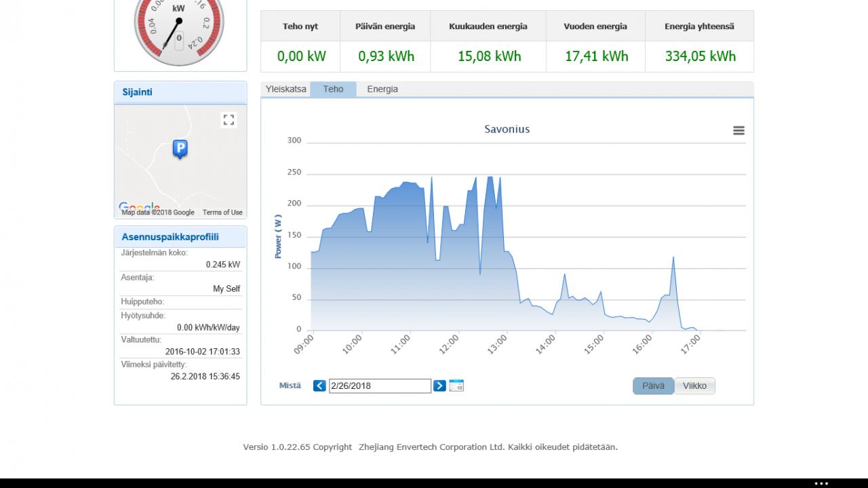Select the Teho tab
868x488 pixels.
pyautogui.click(x=333, y=89)
